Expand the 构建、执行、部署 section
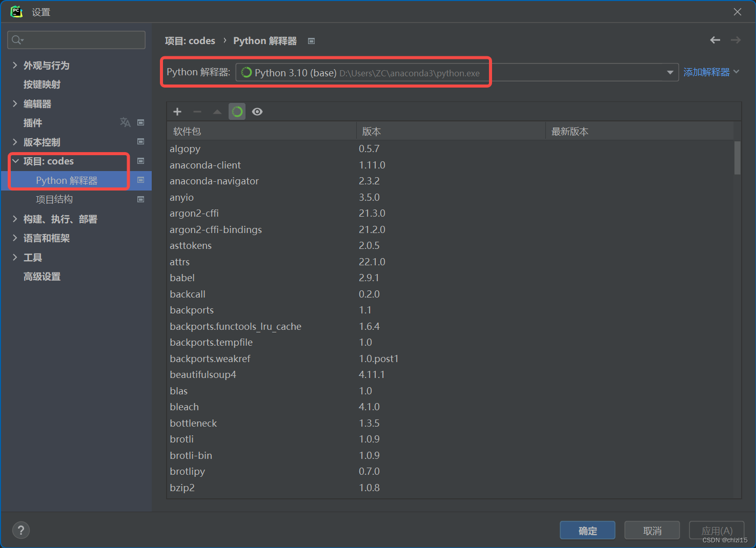756x548 pixels. click(x=15, y=219)
